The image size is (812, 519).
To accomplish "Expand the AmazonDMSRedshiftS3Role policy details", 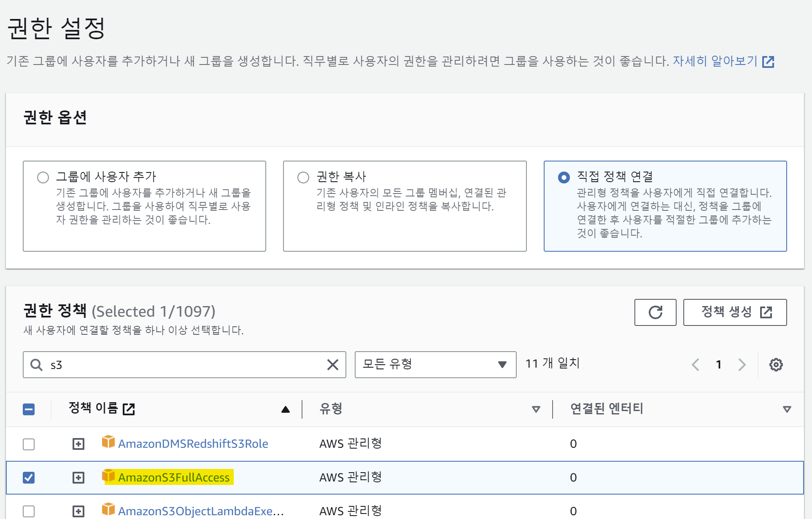I will coord(78,444).
